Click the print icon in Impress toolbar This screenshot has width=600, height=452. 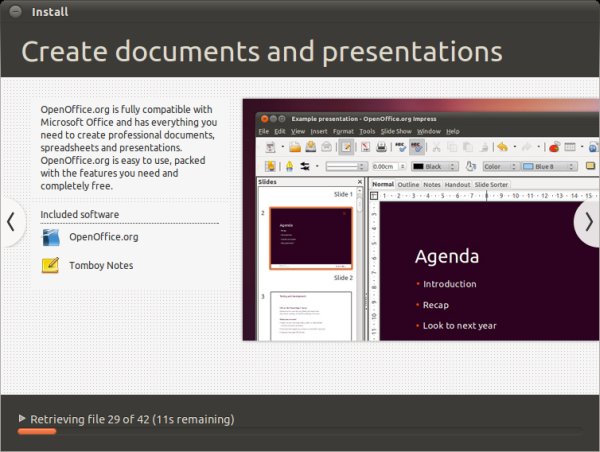[381, 147]
